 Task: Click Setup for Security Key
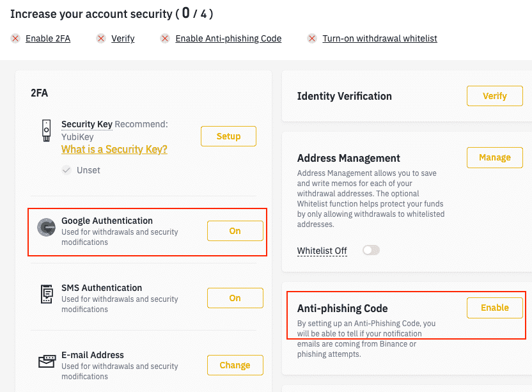point(228,136)
